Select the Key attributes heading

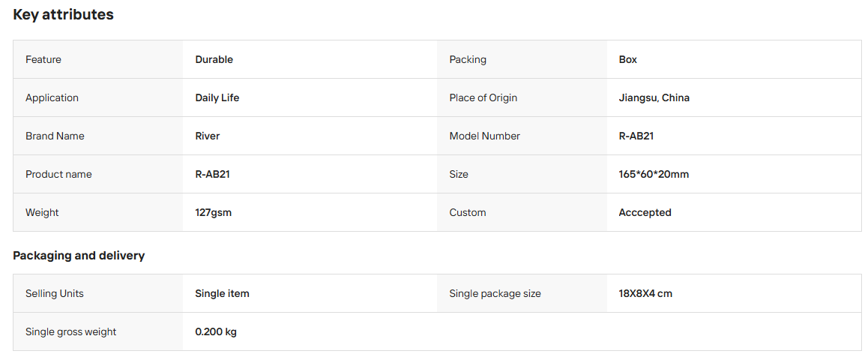tap(63, 15)
